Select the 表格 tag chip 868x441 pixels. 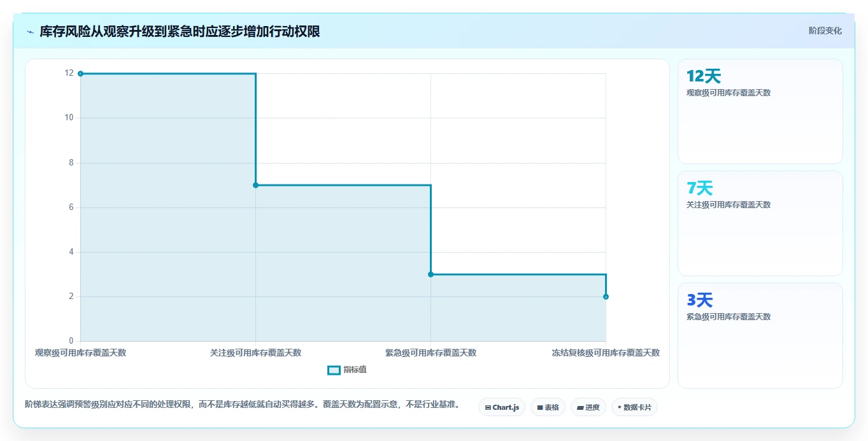point(548,407)
